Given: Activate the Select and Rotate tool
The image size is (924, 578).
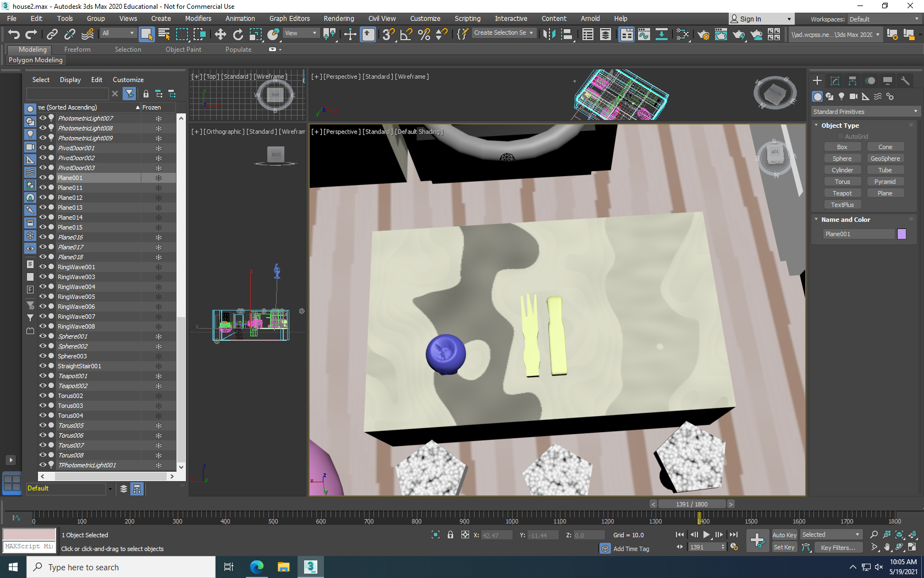Looking at the screenshot, I should tap(238, 34).
